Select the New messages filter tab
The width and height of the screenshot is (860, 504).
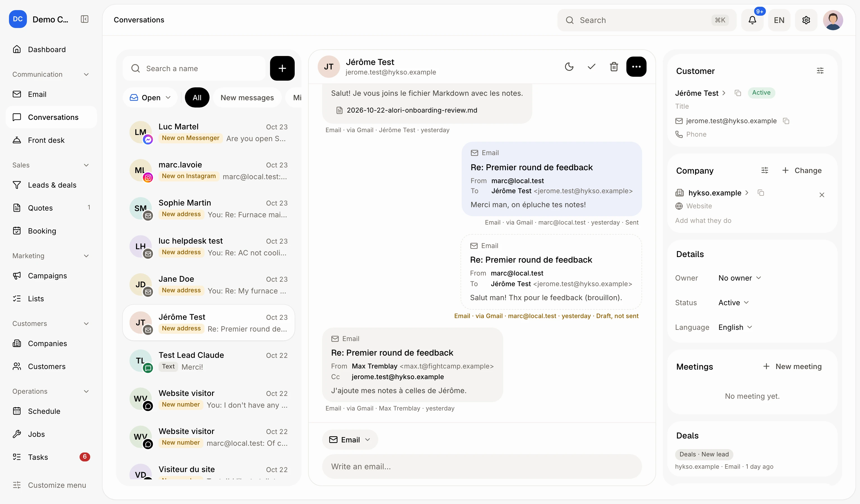click(x=247, y=97)
